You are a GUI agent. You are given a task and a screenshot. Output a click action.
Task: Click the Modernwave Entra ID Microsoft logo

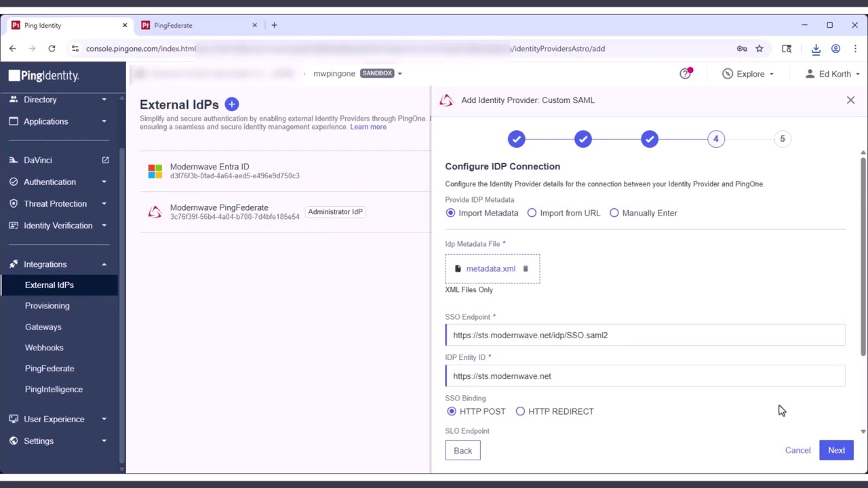(x=155, y=171)
